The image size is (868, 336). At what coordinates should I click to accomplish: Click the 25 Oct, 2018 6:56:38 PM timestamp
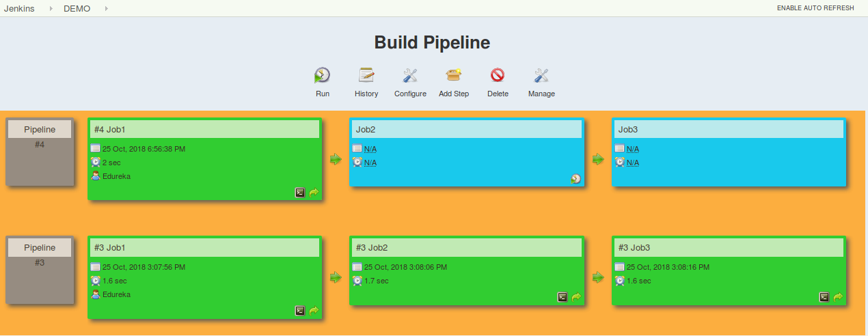pyautogui.click(x=144, y=149)
